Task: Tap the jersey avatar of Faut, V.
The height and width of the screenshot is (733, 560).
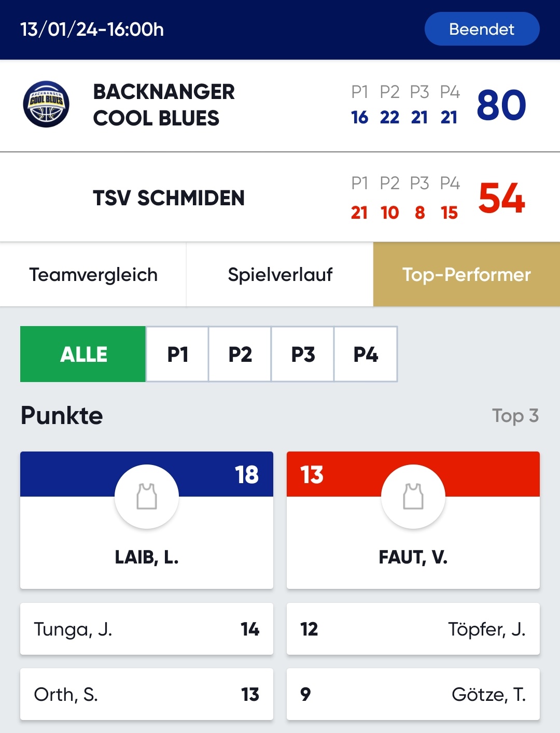Action: tap(413, 497)
